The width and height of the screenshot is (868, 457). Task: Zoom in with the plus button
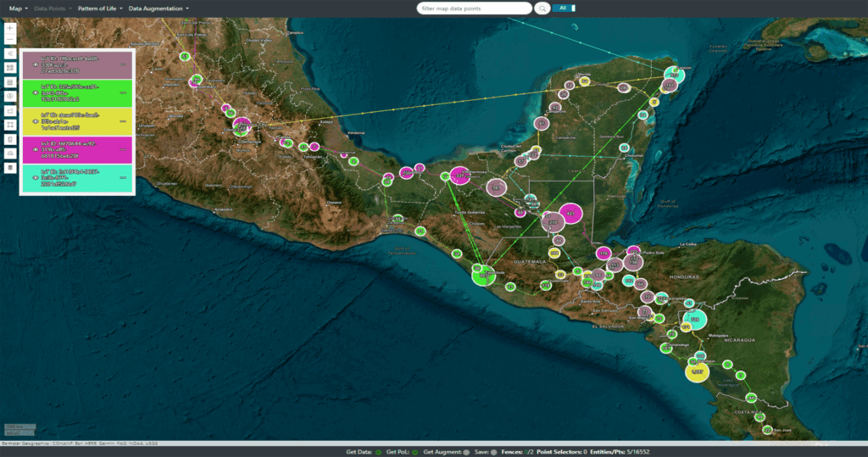tap(10, 28)
